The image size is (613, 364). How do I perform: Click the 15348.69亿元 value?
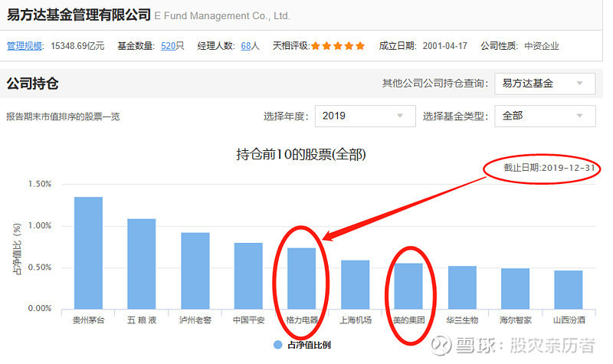click(77, 46)
